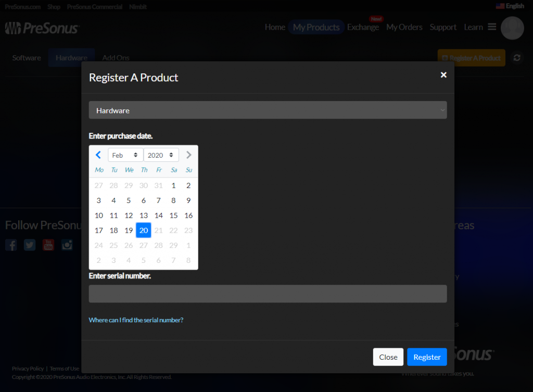Select February 19 in the calendar

click(129, 230)
